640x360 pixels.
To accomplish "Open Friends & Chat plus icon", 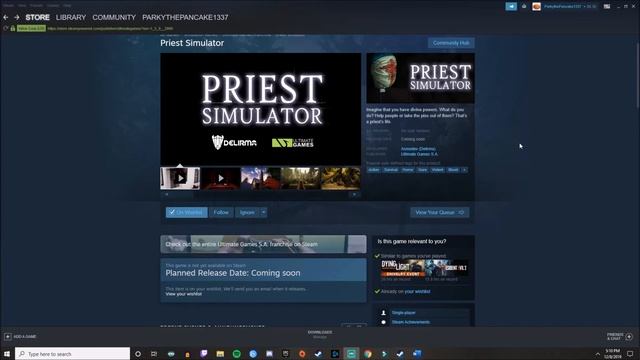I will tap(629, 336).
